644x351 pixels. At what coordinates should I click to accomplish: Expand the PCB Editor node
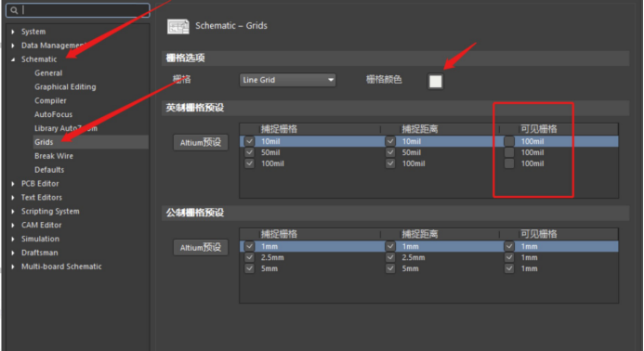13,184
